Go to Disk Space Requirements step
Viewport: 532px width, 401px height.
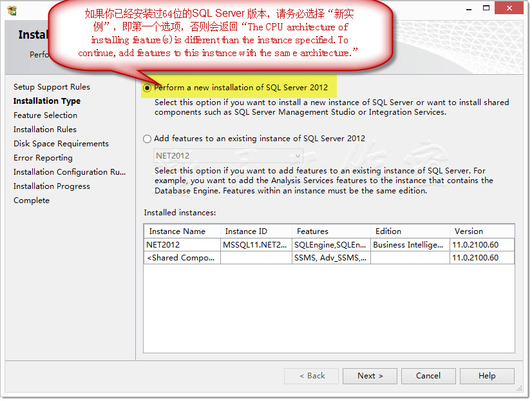pyautogui.click(x=61, y=144)
